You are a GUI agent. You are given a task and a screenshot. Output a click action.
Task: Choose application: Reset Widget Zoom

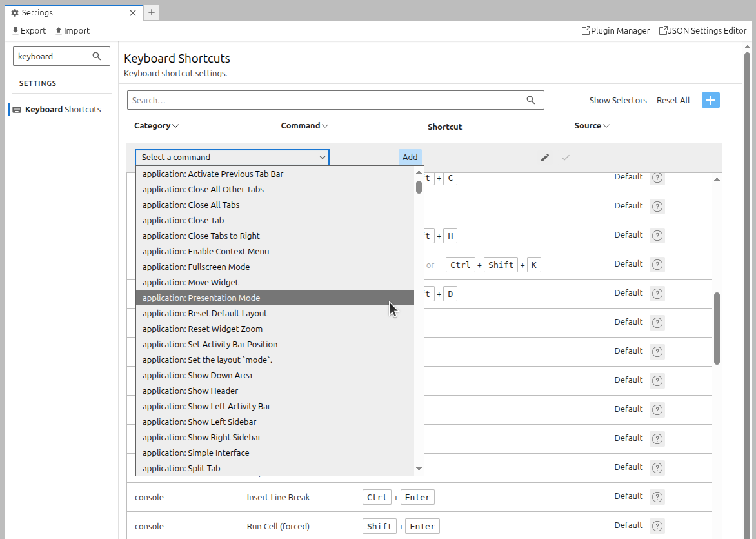coord(275,329)
